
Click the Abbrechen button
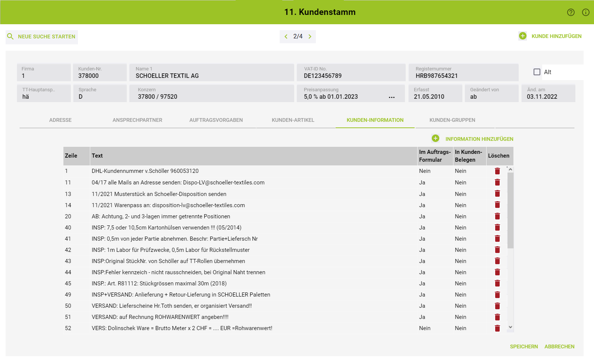(559, 346)
